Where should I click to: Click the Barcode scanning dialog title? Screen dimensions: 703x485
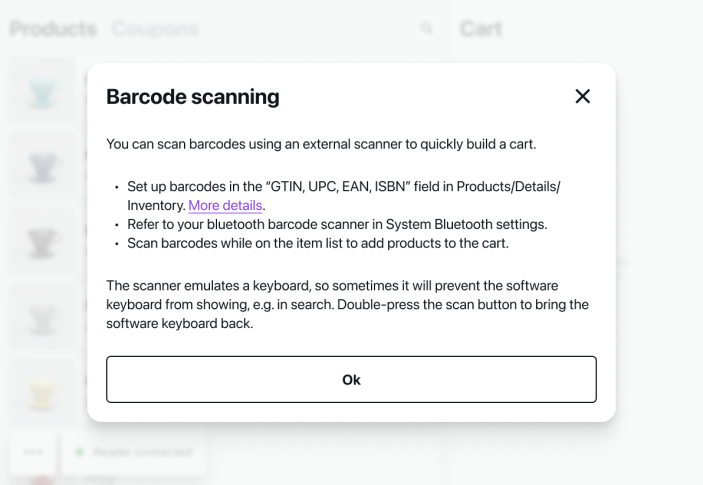[193, 97]
